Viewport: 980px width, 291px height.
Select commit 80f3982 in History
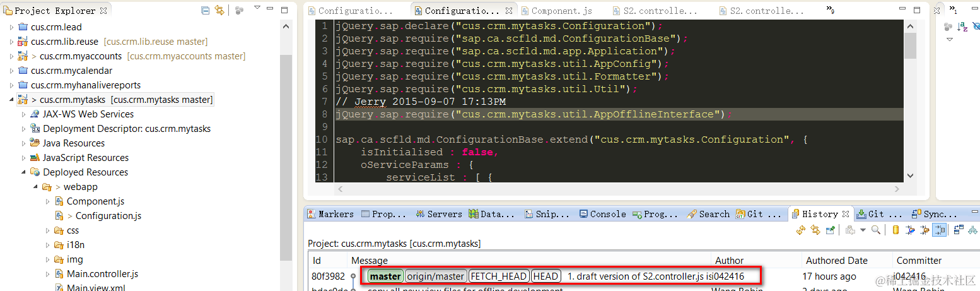click(x=644, y=276)
